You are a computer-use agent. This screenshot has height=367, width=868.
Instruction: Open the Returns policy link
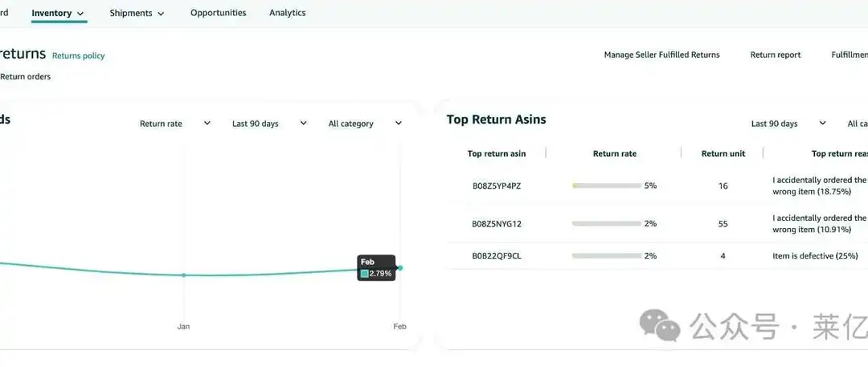tap(78, 55)
